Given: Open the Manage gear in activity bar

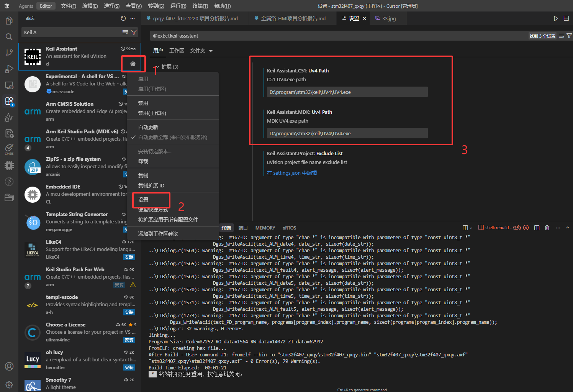Looking at the screenshot, I should [x=9, y=384].
